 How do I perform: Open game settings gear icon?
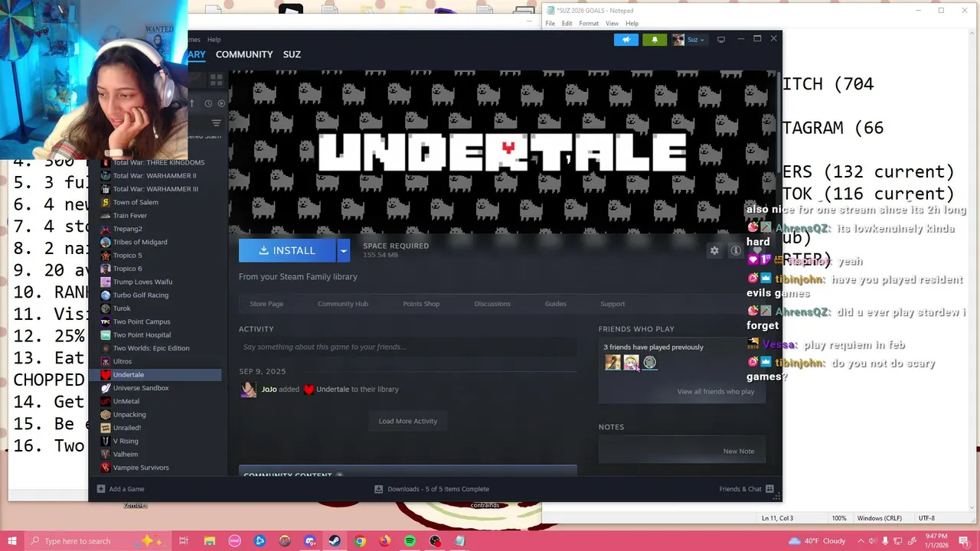click(x=714, y=250)
